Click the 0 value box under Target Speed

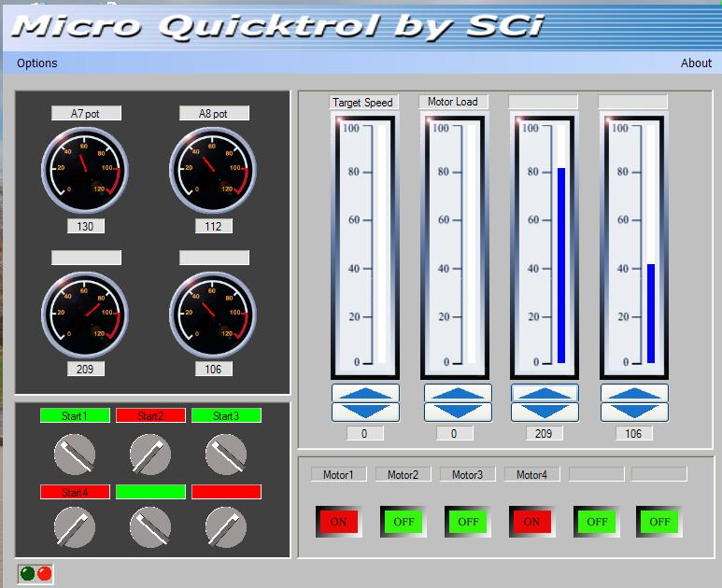pyautogui.click(x=364, y=433)
